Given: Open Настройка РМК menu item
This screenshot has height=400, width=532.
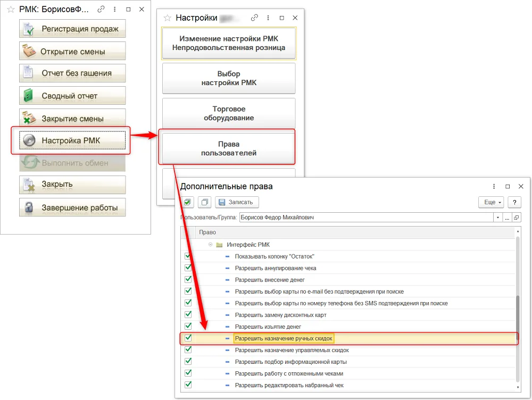Looking at the screenshot, I should pyautogui.click(x=72, y=140).
